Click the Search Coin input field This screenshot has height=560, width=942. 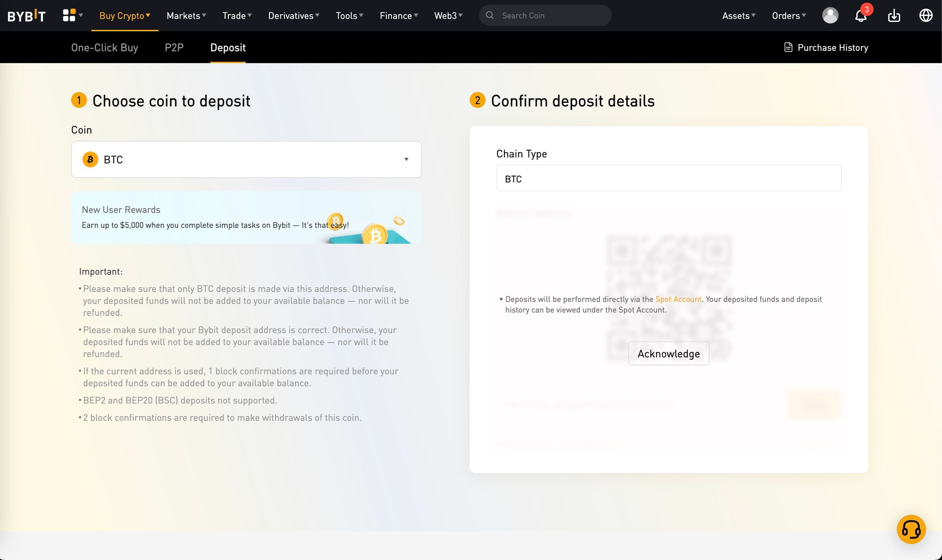coord(544,15)
